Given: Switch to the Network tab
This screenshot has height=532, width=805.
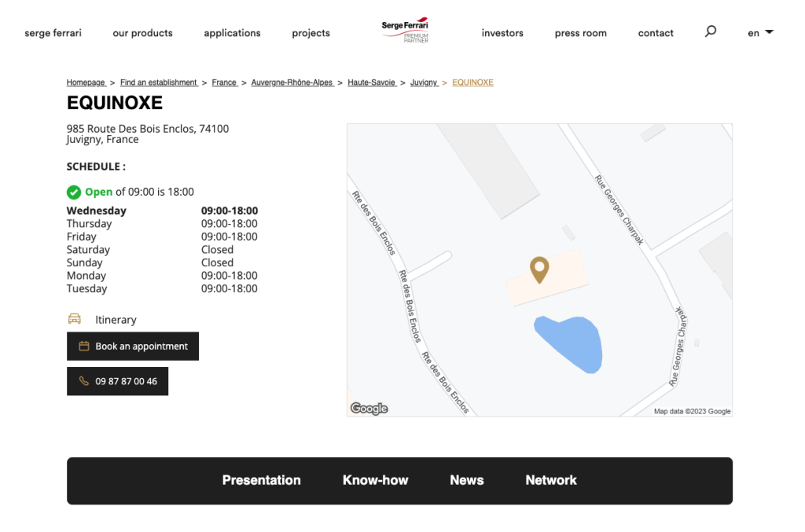Looking at the screenshot, I should tap(551, 480).
